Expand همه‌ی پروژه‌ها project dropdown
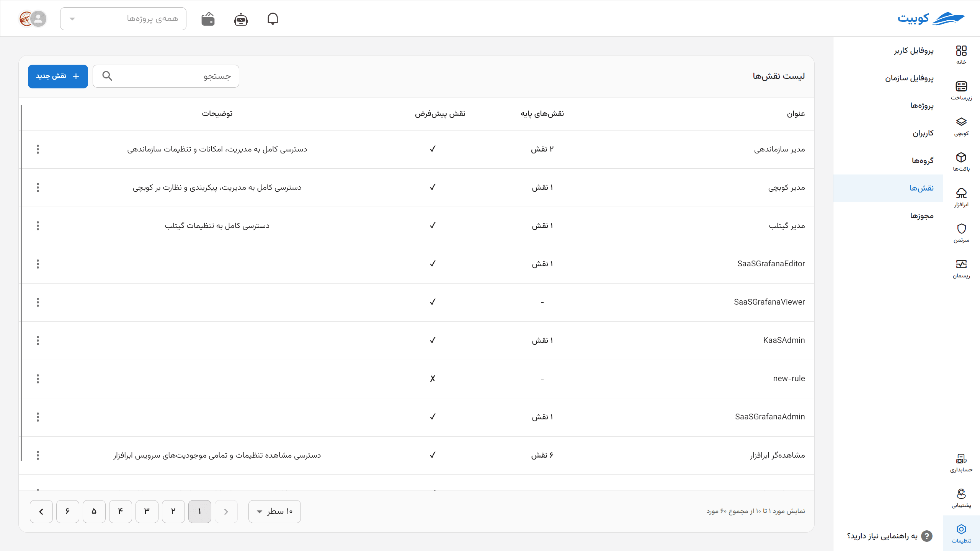Image resolution: width=980 pixels, height=551 pixels. [123, 19]
